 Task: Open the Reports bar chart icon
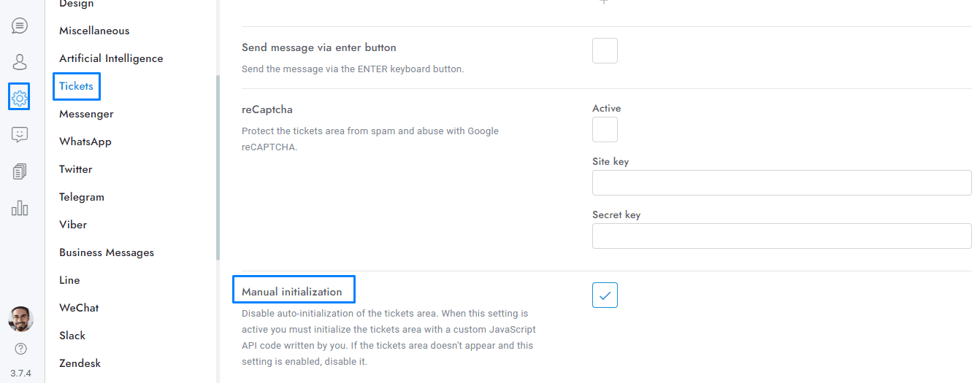20,208
